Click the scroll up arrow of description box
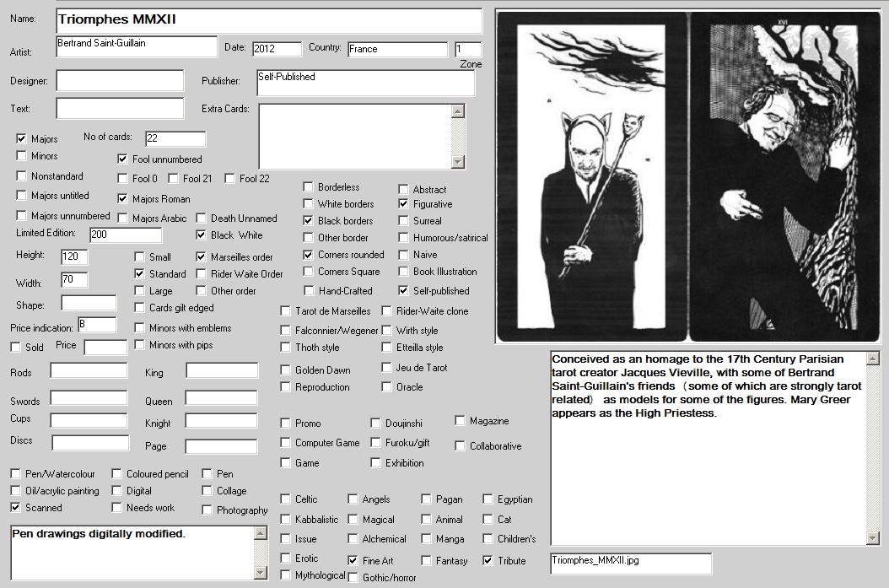This screenshot has height=588, width=889. tap(873, 359)
